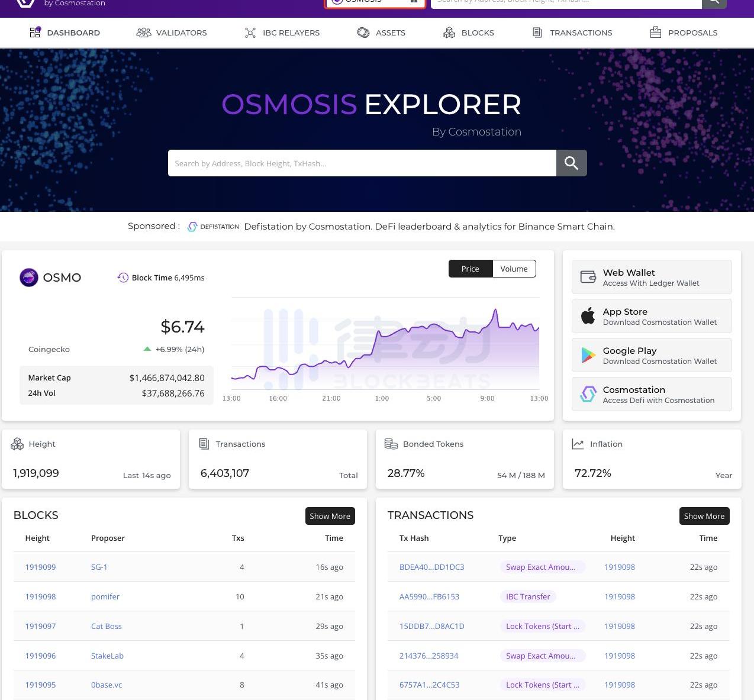Click Show More in Transactions section

pyautogui.click(x=704, y=516)
